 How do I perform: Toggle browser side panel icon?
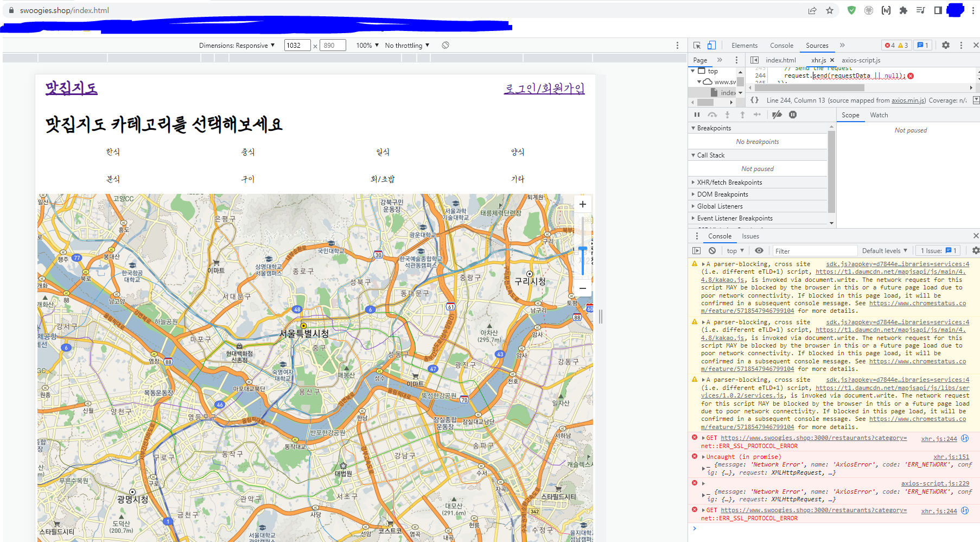(938, 10)
